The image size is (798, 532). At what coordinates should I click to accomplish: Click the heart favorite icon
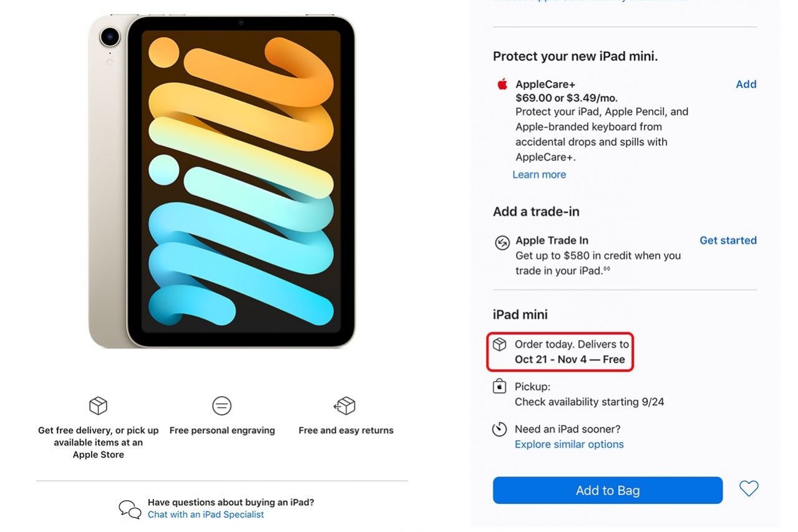(x=749, y=488)
